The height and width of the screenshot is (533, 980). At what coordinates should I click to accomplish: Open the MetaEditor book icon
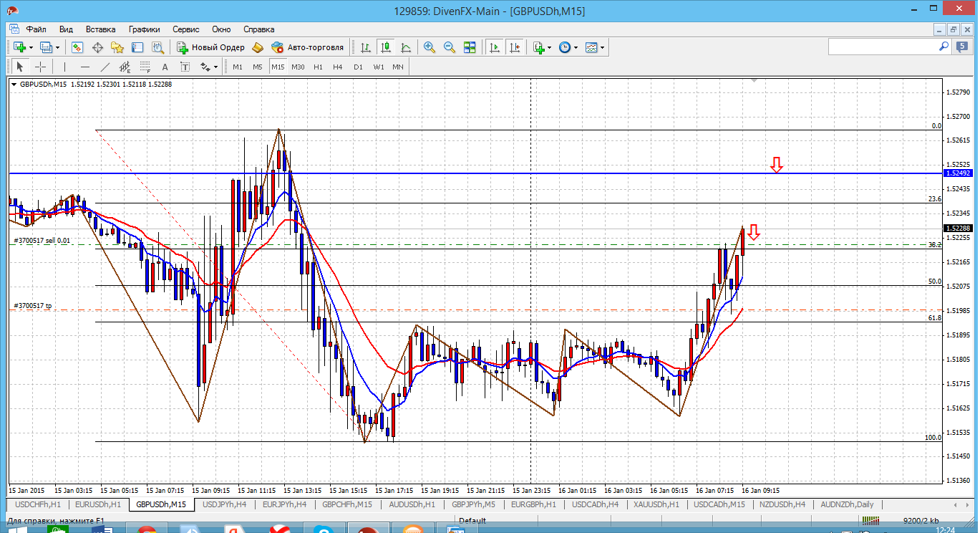258,47
